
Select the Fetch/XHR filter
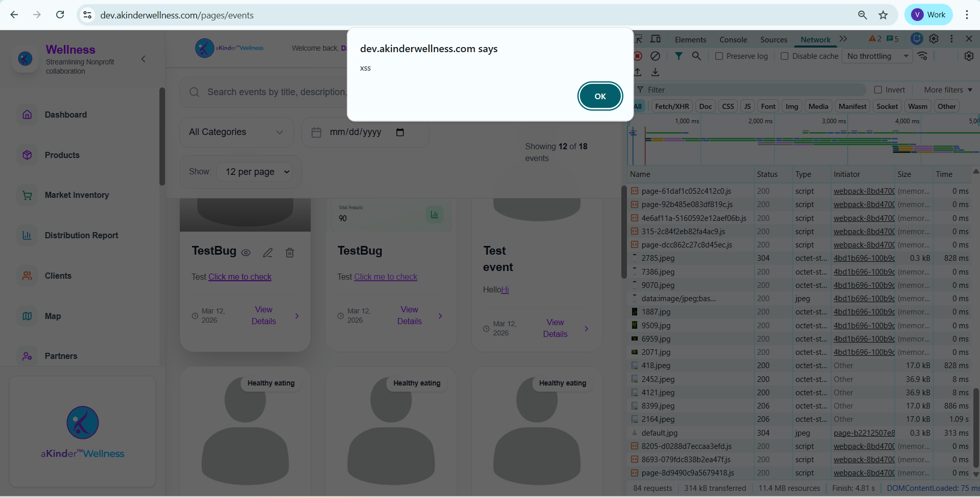click(x=671, y=106)
